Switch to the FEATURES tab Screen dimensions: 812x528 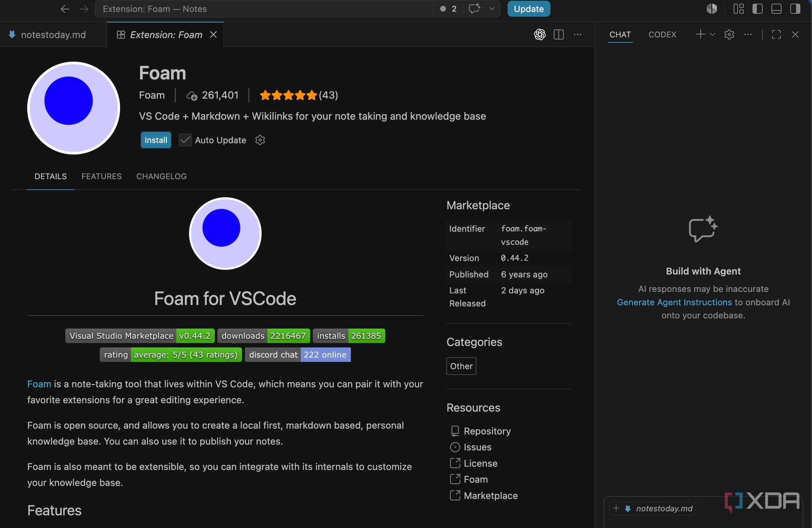pyautogui.click(x=102, y=176)
